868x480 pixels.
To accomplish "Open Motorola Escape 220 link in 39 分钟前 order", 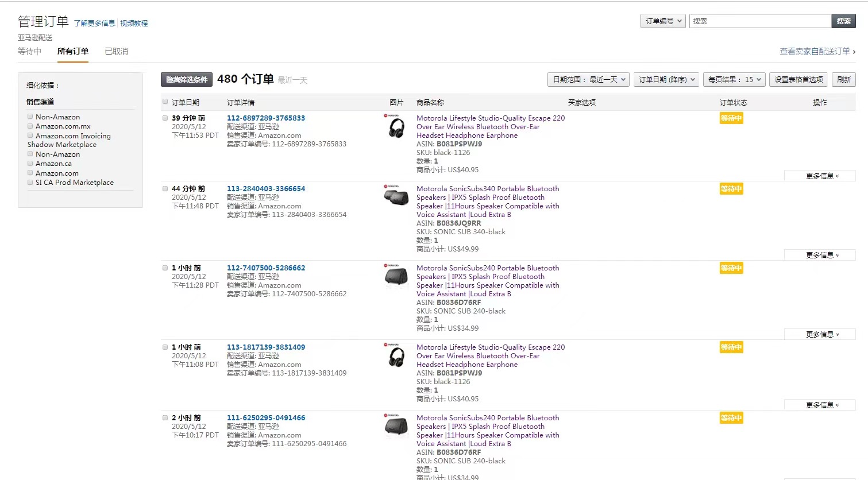I will point(491,126).
